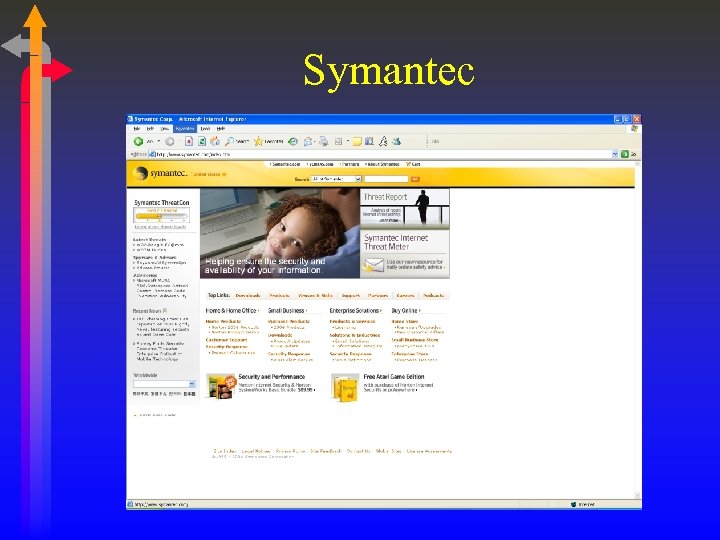Click the Cart icon link in header

click(413, 164)
